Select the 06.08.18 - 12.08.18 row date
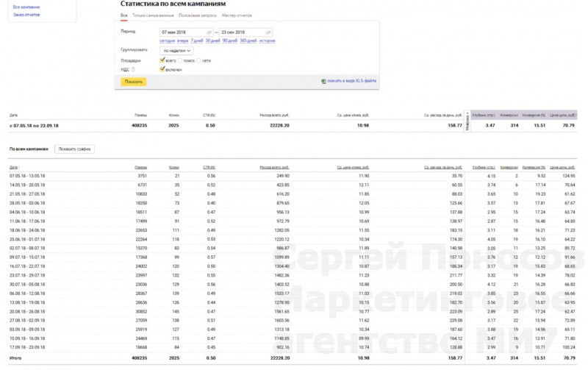This screenshot has width=588, height=370. click(27, 293)
